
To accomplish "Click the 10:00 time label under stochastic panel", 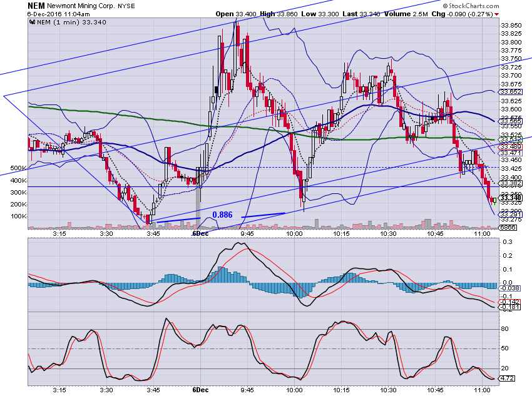I will 294,390.
